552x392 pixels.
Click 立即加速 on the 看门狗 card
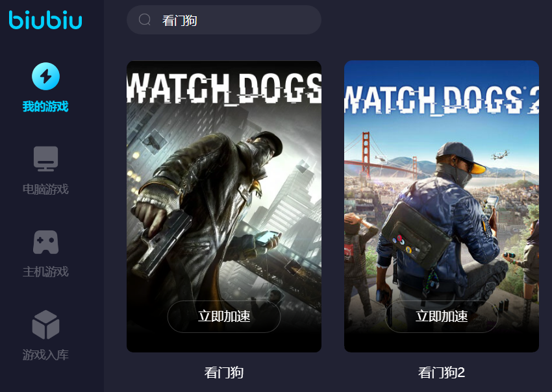coord(224,316)
